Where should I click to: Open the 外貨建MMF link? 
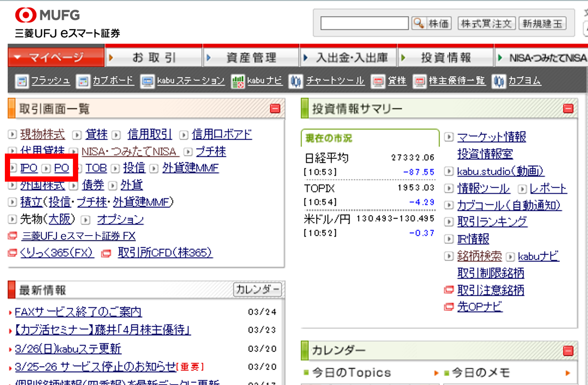coord(190,168)
